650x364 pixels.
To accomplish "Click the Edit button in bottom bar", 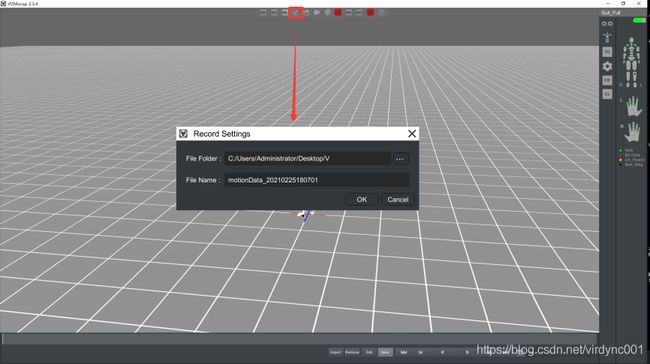I will click(x=369, y=352).
